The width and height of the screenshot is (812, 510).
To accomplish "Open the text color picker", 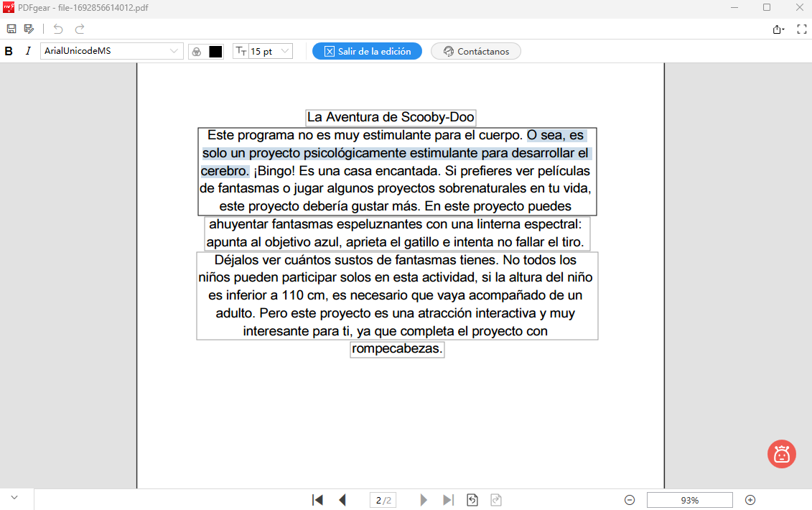I will (195, 51).
